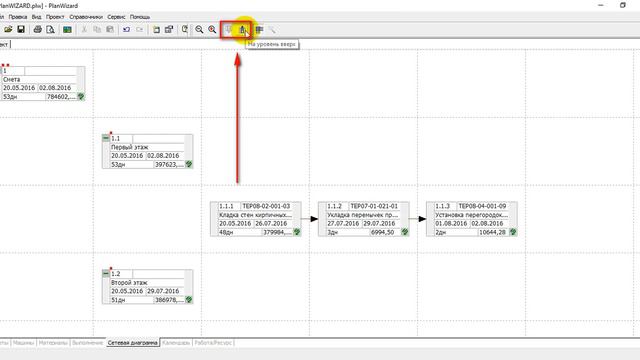The width and height of the screenshot is (640, 360).
Task: Collapse the 1.1 'Первый этаж' node
Action: click(106, 138)
